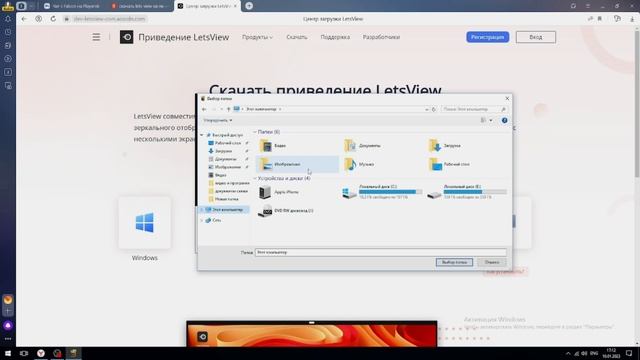Click the LetsView logo icon

[127, 37]
